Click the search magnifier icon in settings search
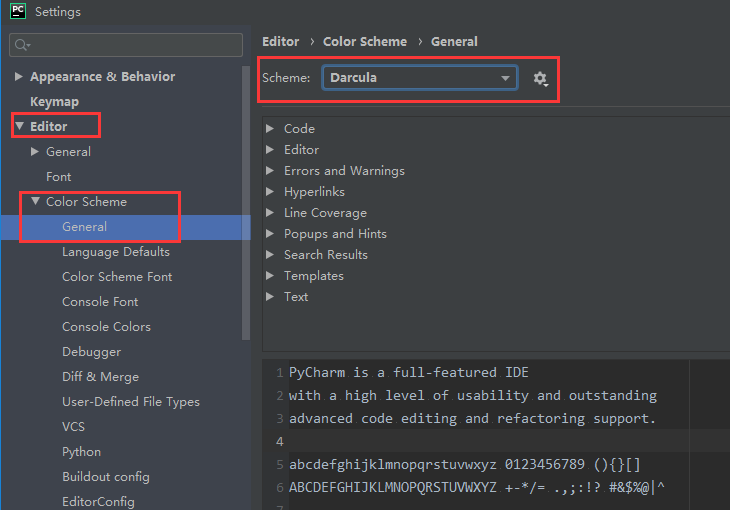This screenshot has width=730, height=510. [21, 45]
